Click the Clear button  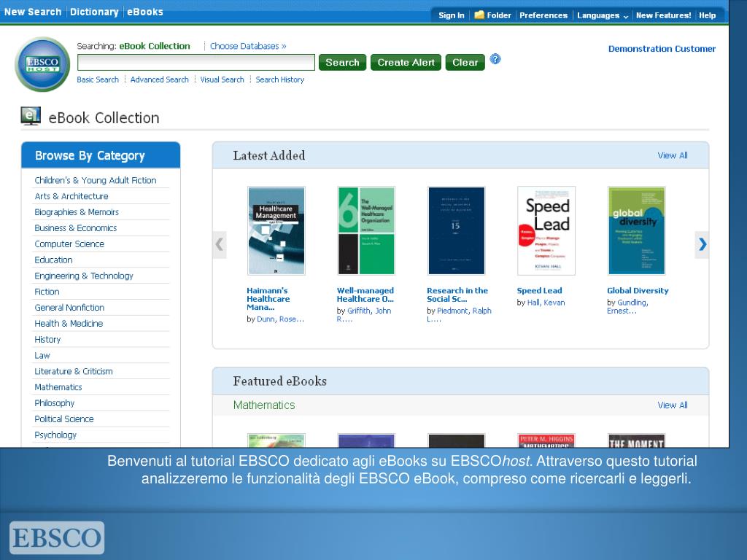(465, 63)
